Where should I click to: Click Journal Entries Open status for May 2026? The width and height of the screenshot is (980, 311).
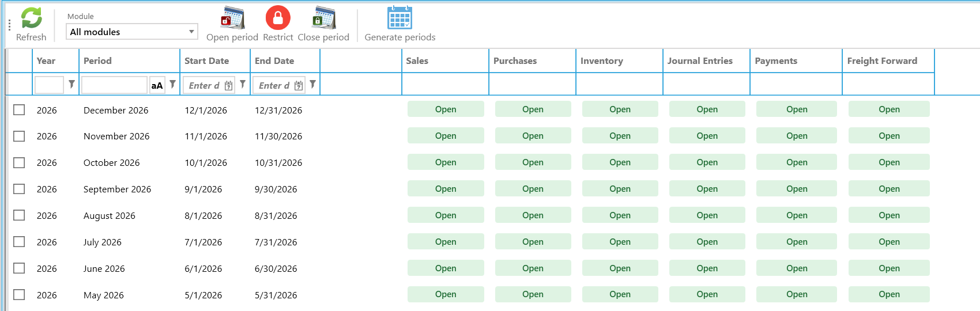(707, 294)
